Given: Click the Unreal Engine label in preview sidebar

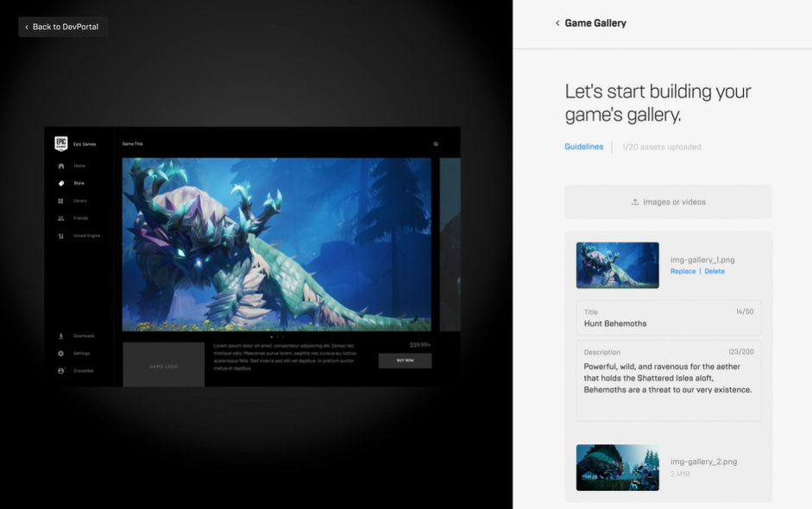Looking at the screenshot, I should (86, 236).
